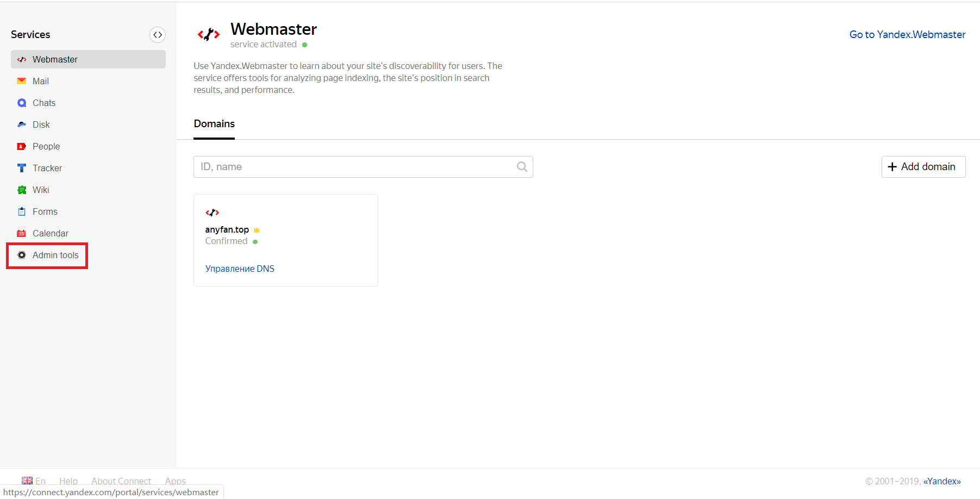
Task: Follow the Go to Yandex.Webmaster link
Action: 907,35
